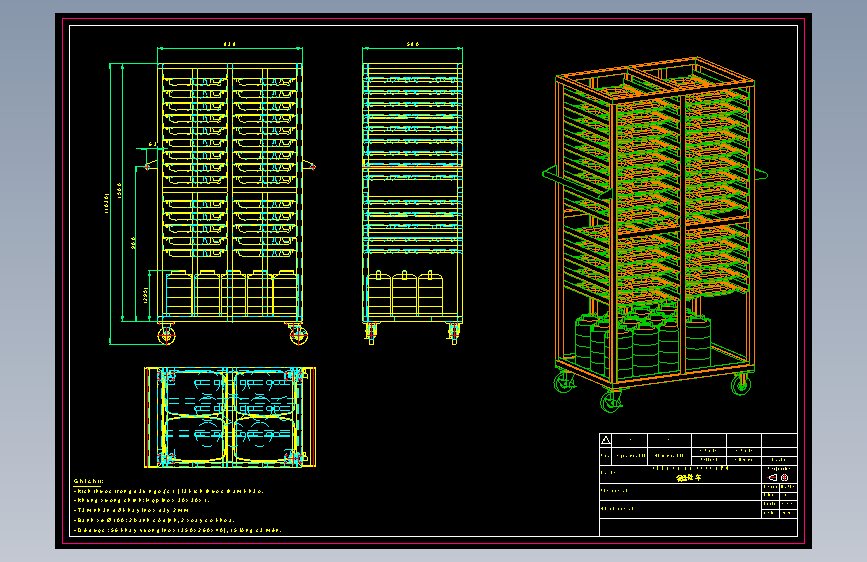
Task: Click the underlined notes heading at bottom left
Action: click(88, 481)
